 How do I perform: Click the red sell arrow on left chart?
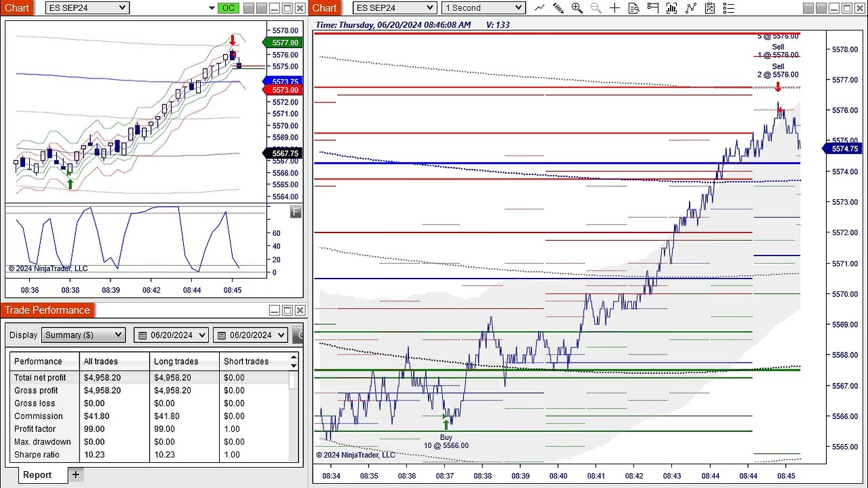233,40
